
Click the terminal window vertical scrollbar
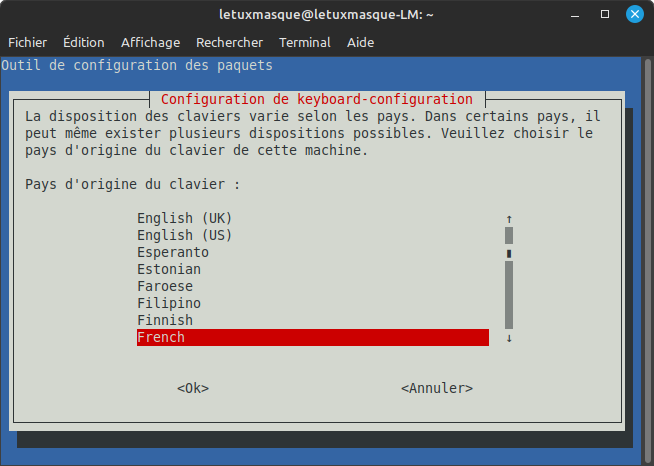coord(648,259)
